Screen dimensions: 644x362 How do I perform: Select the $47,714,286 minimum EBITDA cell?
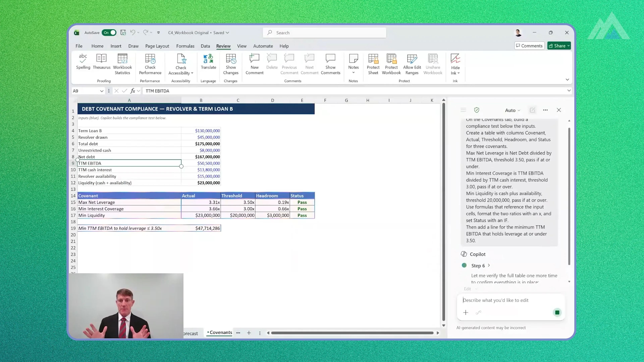[x=201, y=228]
